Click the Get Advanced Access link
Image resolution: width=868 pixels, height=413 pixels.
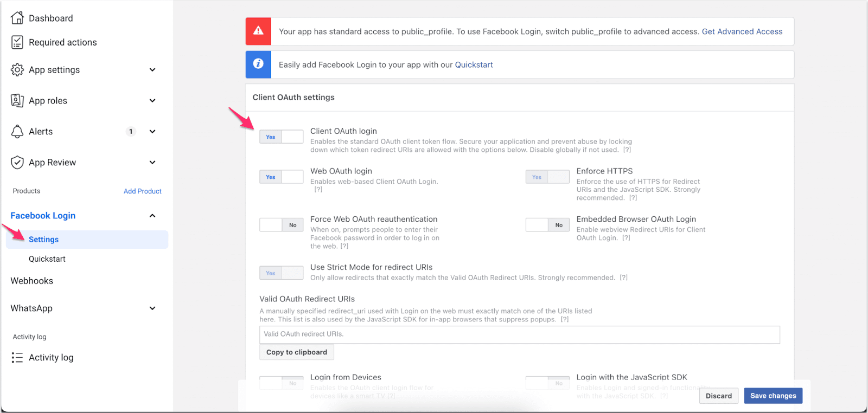[742, 31]
